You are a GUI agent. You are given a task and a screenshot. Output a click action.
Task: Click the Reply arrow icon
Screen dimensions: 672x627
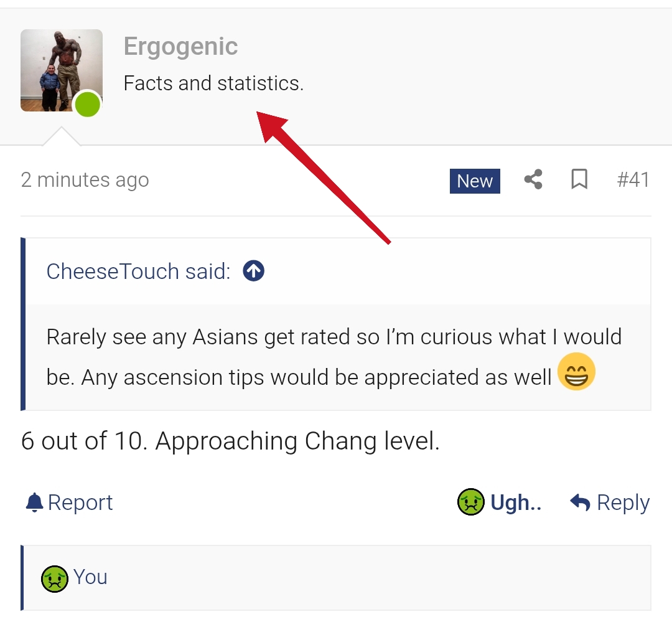pyautogui.click(x=580, y=502)
